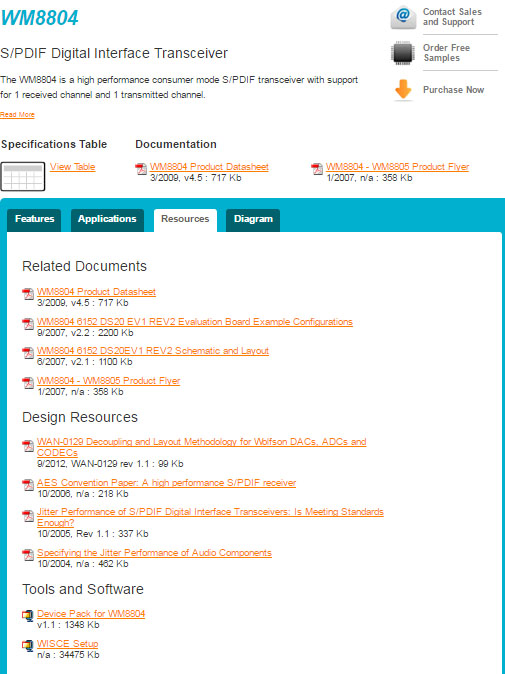
Task: Click '10/2006, n/a : 218 Kb' text
Action: coord(83,494)
